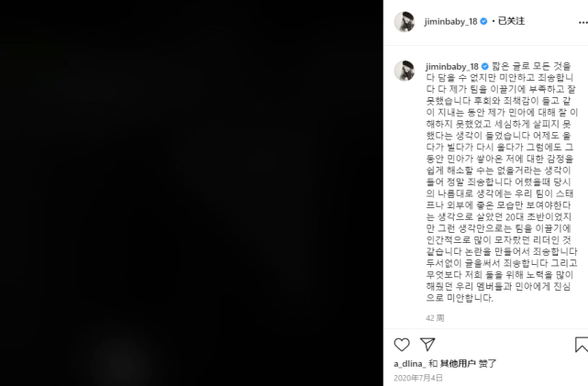Open a_dlina_ profile from the likes line
This screenshot has width=588, height=386.
[x=410, y=363]
